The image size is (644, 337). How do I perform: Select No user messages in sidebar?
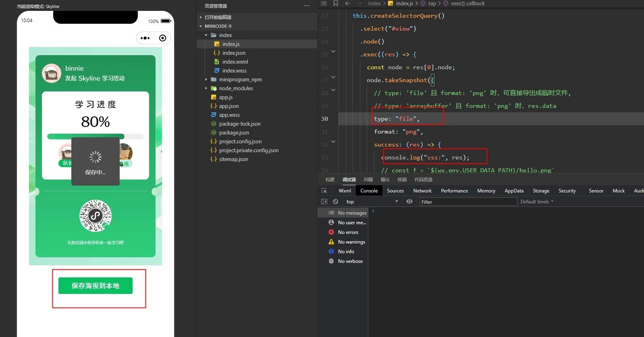(x=343, y=222)
